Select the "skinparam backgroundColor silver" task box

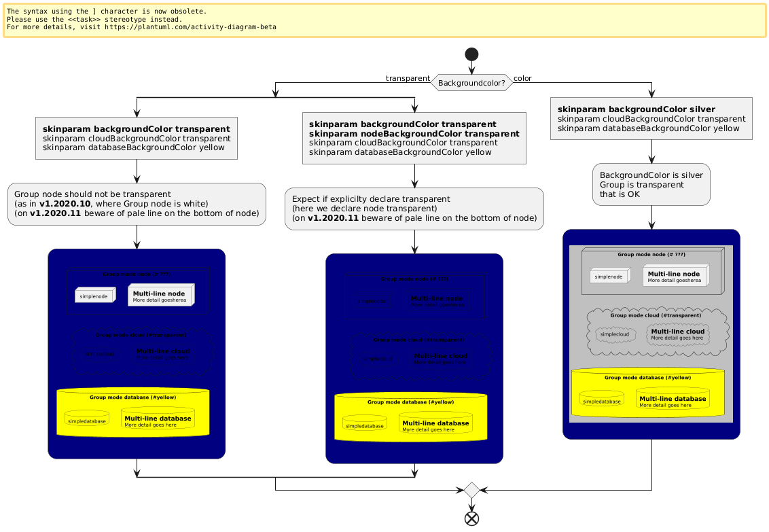tap(651, 119)
